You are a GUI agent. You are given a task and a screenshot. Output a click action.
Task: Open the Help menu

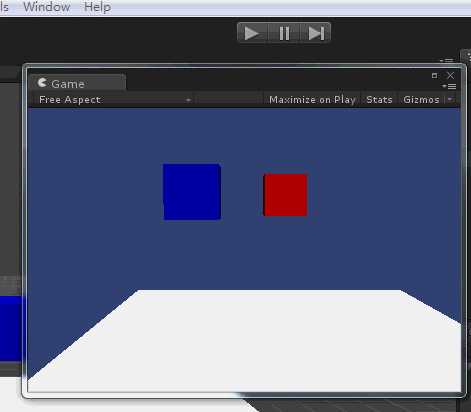[x=97, y=7]
